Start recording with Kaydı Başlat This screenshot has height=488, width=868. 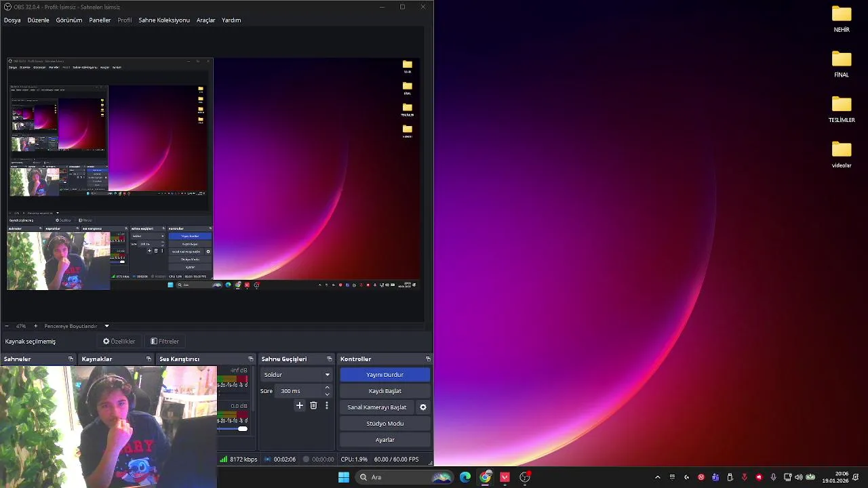coord(385,391)
